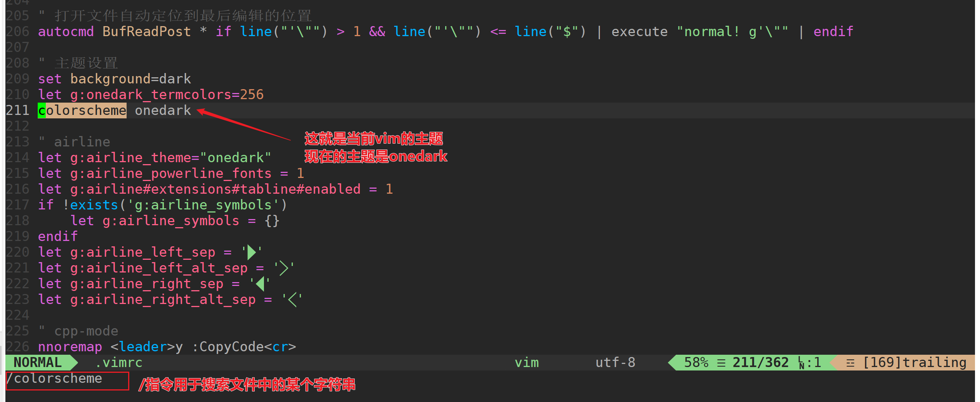Click g:airline_right_sep on line 222
The image size is (980, 402).
(147, 284)
